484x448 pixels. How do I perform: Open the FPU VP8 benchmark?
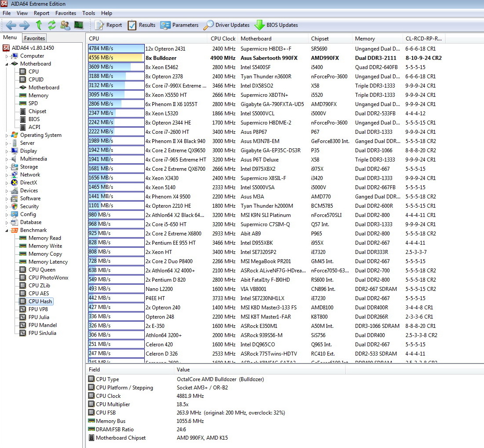(38, 309)
